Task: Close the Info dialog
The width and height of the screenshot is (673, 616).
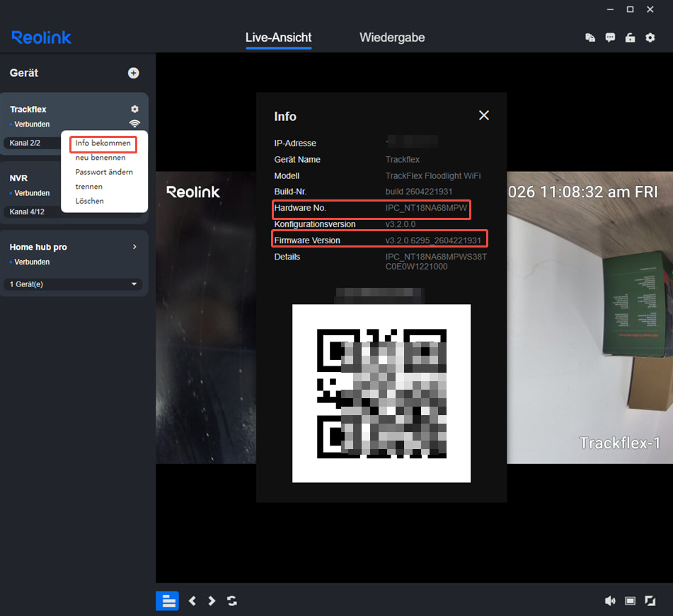Action: click(x=484, y=115)
